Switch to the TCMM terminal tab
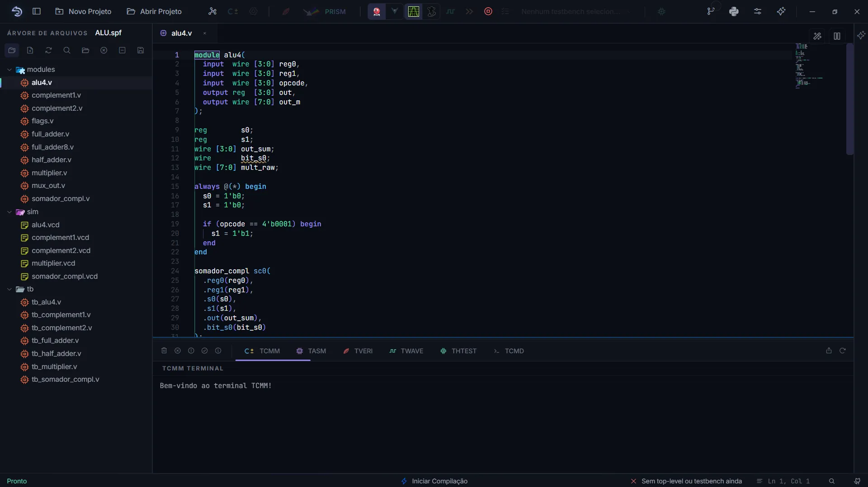 click(262, 351)
